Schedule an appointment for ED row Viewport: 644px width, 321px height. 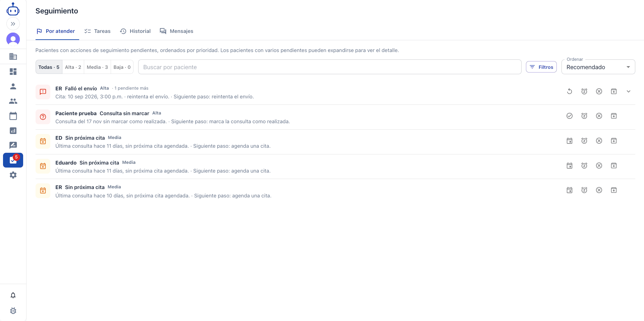[570, 141]
